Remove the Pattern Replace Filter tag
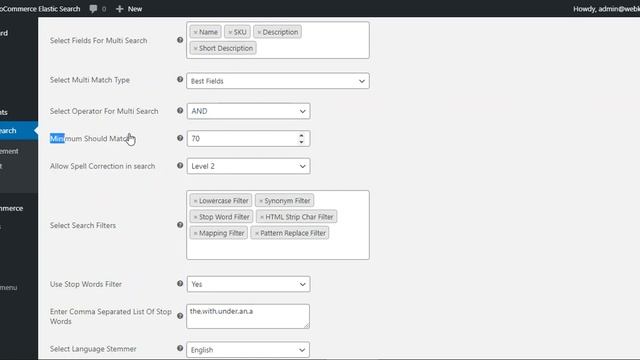Viewport: 640px width, 360px height. click(x=257, y=233)
